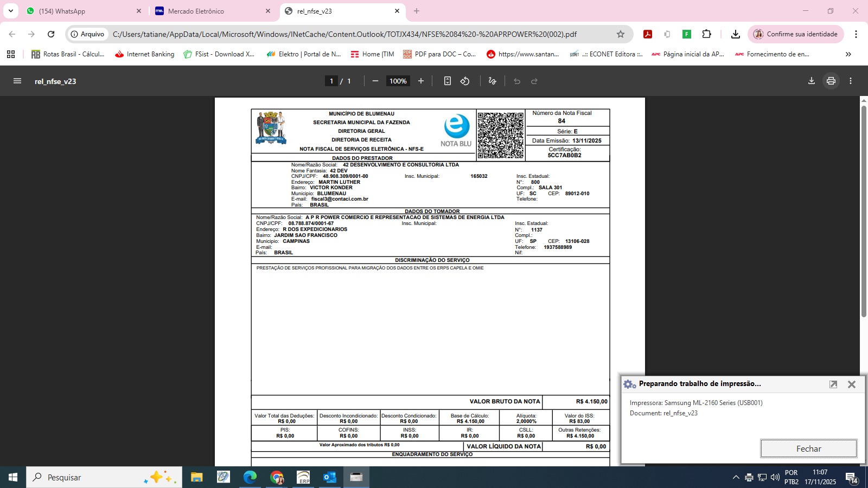Expand the hidden bookmarks chevron
868x488 pixels.
point(848,54)
